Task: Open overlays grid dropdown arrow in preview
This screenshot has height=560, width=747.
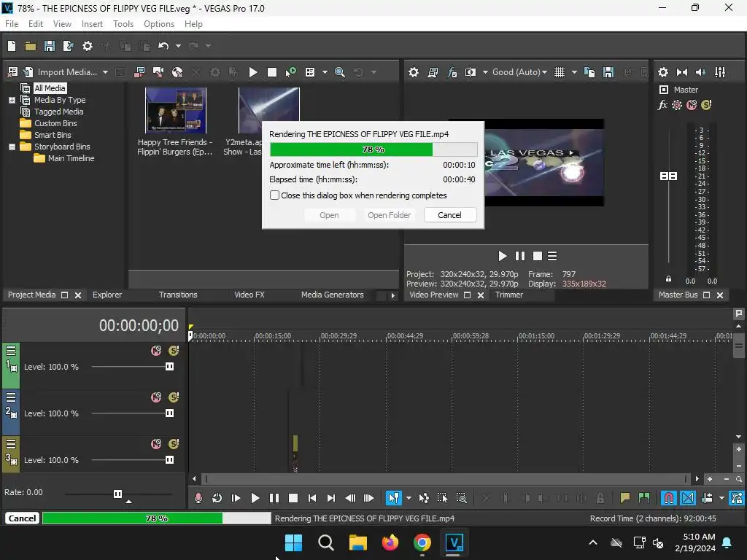Action: [x=574, y=72]
